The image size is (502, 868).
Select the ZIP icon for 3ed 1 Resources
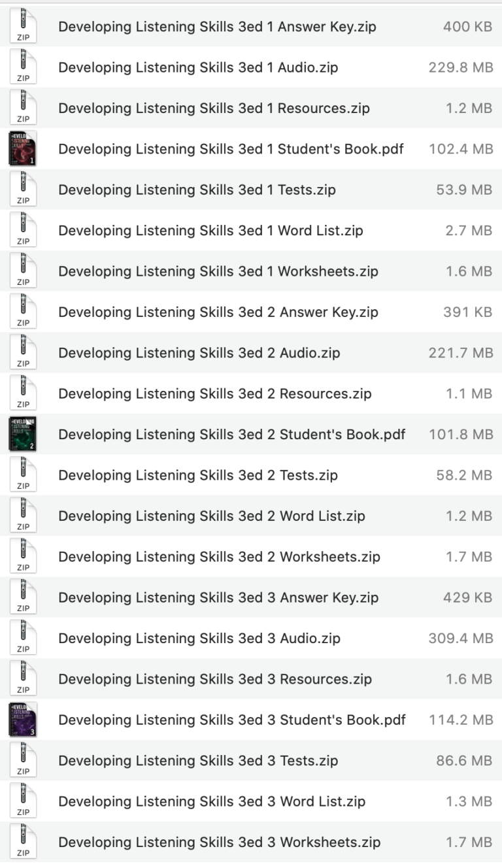pyautogui.click(x=24, y=108)
